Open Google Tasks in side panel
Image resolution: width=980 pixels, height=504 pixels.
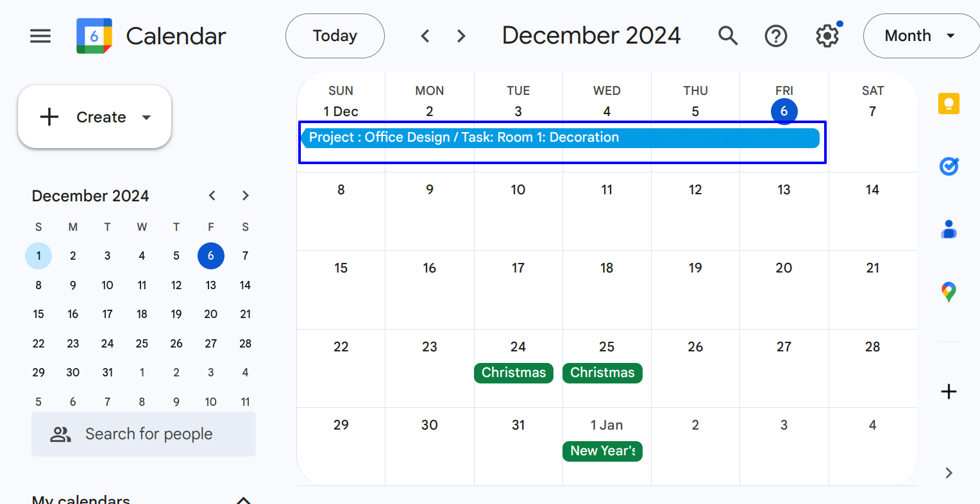point(949,167)
